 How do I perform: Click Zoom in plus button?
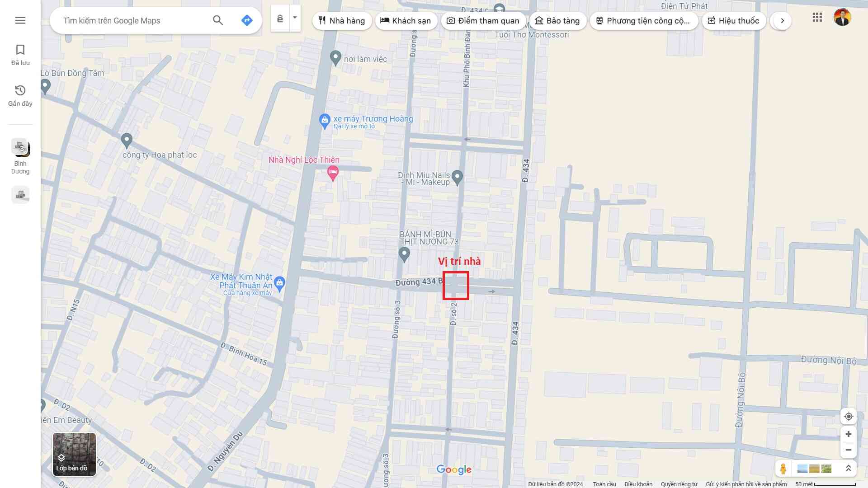pos(849,434)
